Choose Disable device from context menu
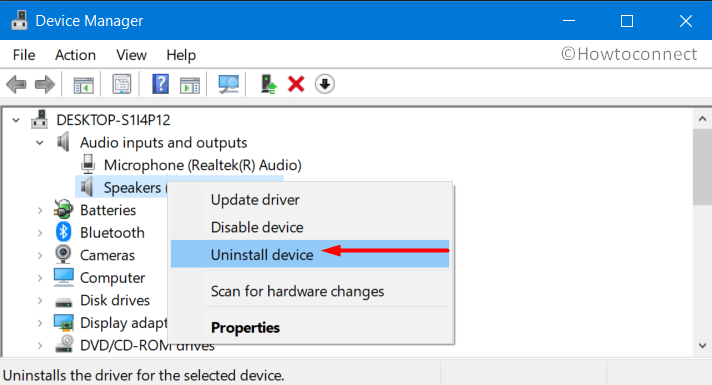 click(x=310, y=227)
